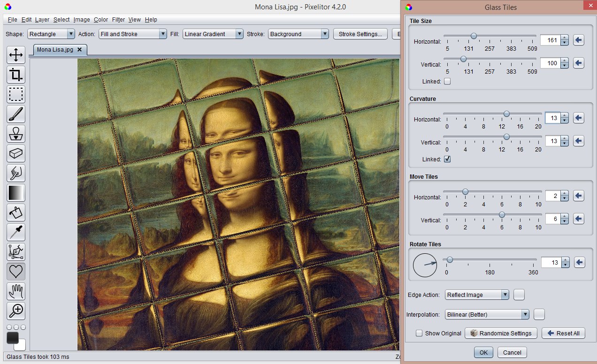
Task: Select the Crop tool
Action: click(x=15, y=75)
